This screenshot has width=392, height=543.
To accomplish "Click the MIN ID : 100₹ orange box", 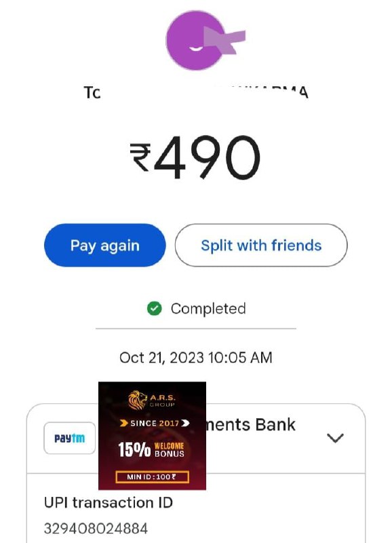I will 152,477.
